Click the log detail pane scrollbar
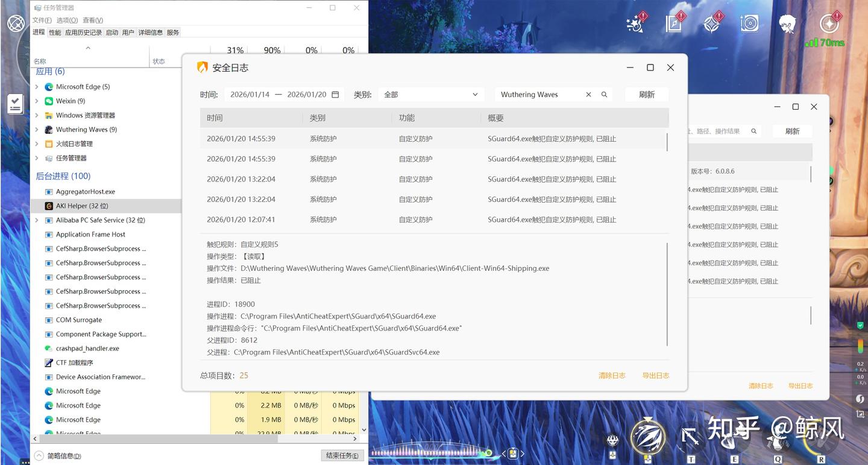 click(x=667, y=294)
